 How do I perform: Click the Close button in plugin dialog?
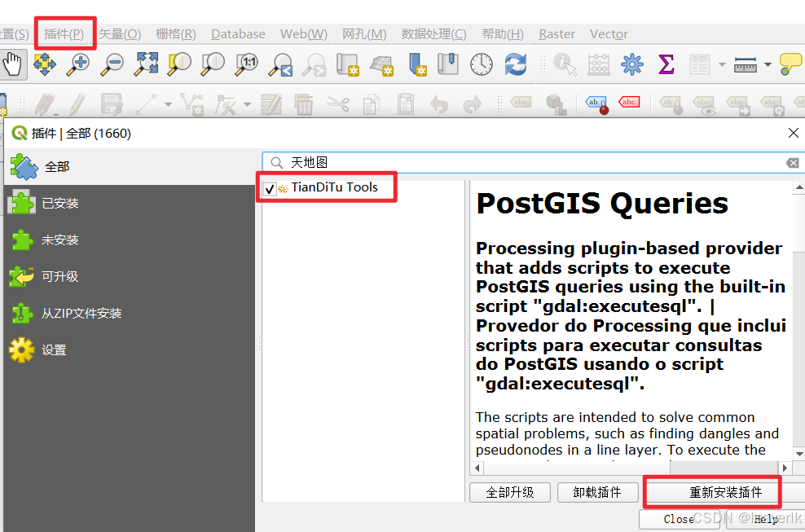680,519
